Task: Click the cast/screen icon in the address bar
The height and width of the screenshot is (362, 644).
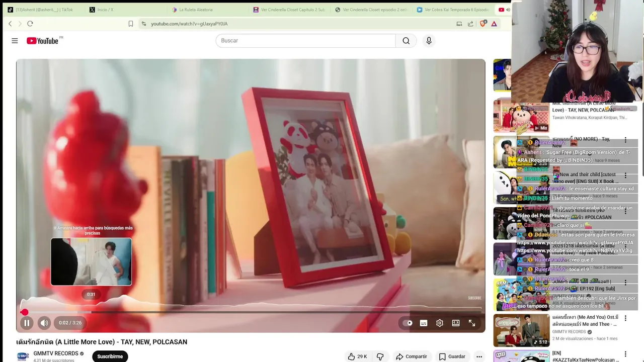Action: [x=459, y=24]
